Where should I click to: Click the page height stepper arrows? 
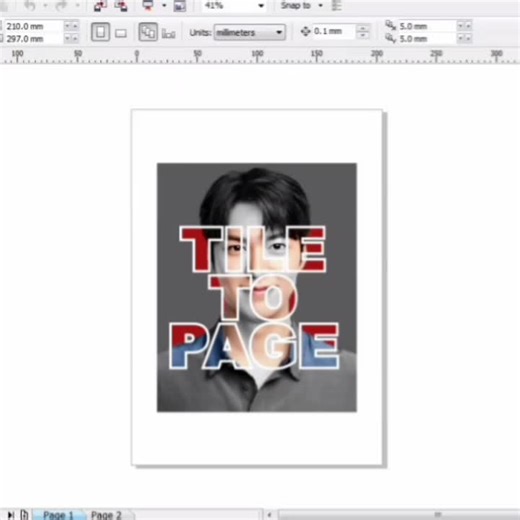tap(71, 39)
